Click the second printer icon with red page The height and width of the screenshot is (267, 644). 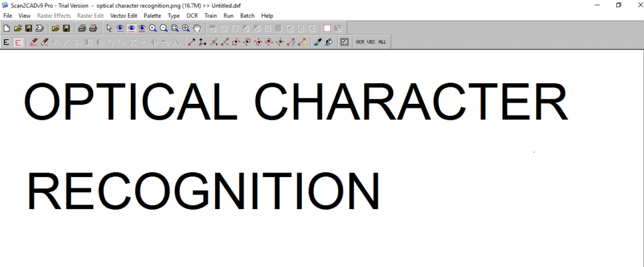point(93,28)
